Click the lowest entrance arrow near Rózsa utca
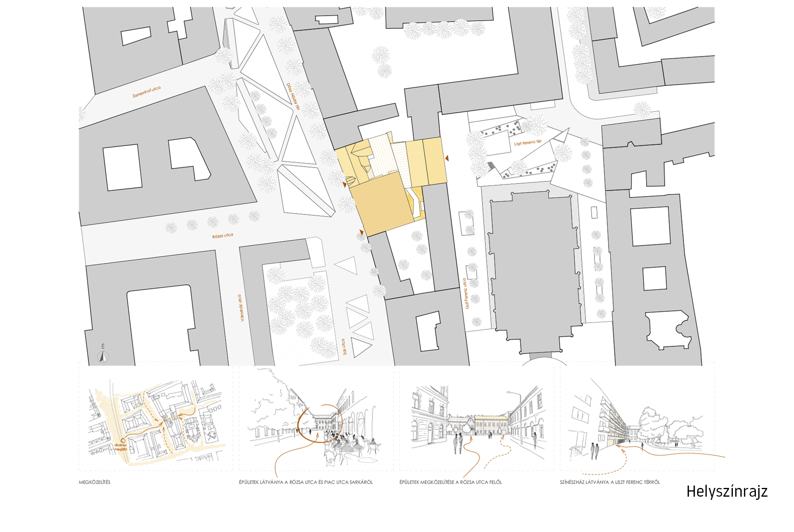The height and width of the screenshot is (532, 794). pos(362,232)
